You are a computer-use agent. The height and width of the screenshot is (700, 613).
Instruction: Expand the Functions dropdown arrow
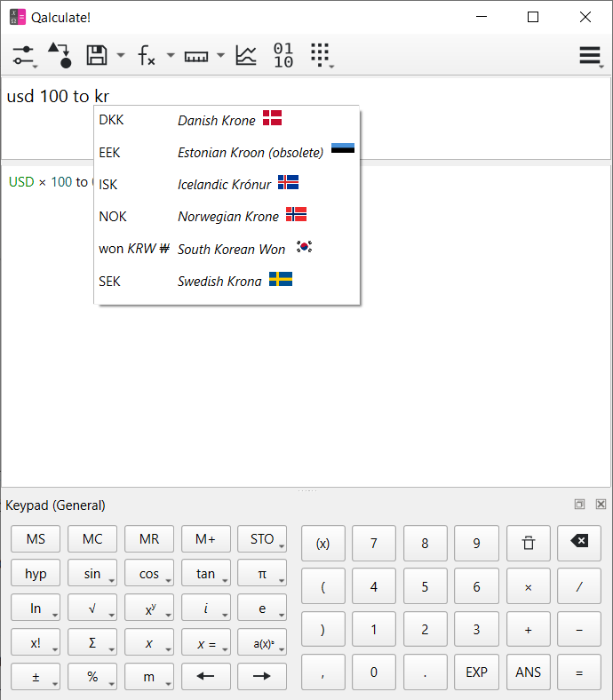point(171,55)
